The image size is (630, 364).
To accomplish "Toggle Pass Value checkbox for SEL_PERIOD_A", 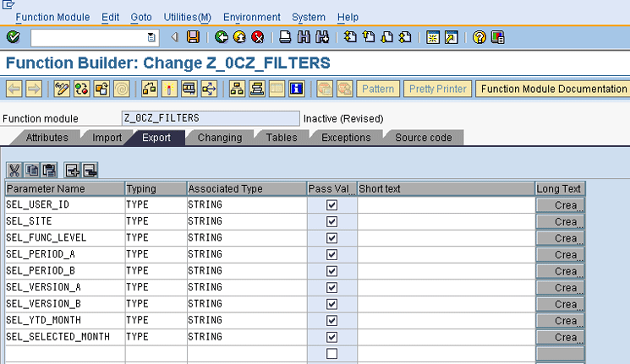I will [x=331, y=254].
